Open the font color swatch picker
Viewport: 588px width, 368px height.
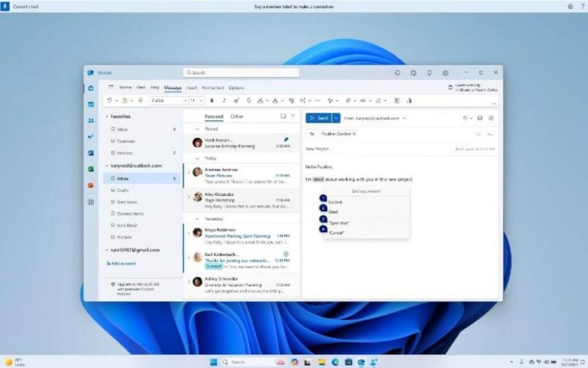click(276, 101)
